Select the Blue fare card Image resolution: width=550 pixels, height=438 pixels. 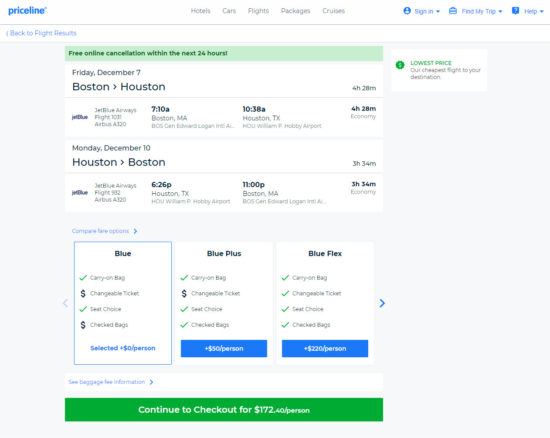click(x=123, y=303)
